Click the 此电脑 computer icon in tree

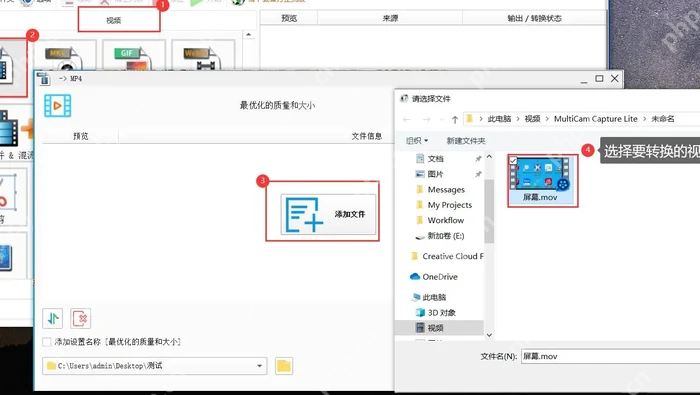click(416, 297)
